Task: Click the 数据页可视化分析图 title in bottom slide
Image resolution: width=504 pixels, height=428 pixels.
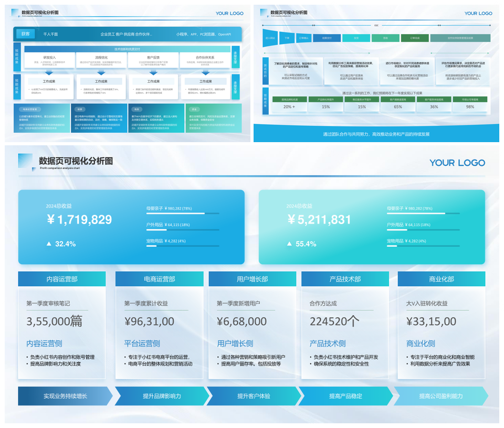Action: pos(76,161)
